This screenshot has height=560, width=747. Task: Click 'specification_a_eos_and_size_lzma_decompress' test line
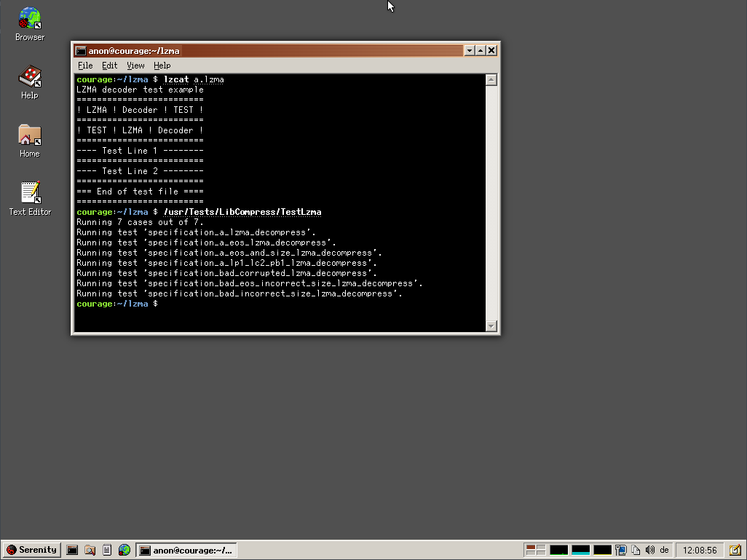click(x=229, y=253)
